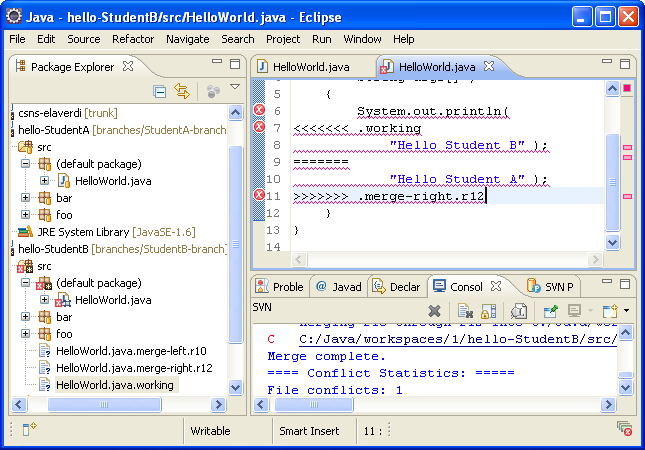Viewport: 645px width, 450px height.
Task: Toggle Link with Editor in Package Explorer
Action: point(182,91)
